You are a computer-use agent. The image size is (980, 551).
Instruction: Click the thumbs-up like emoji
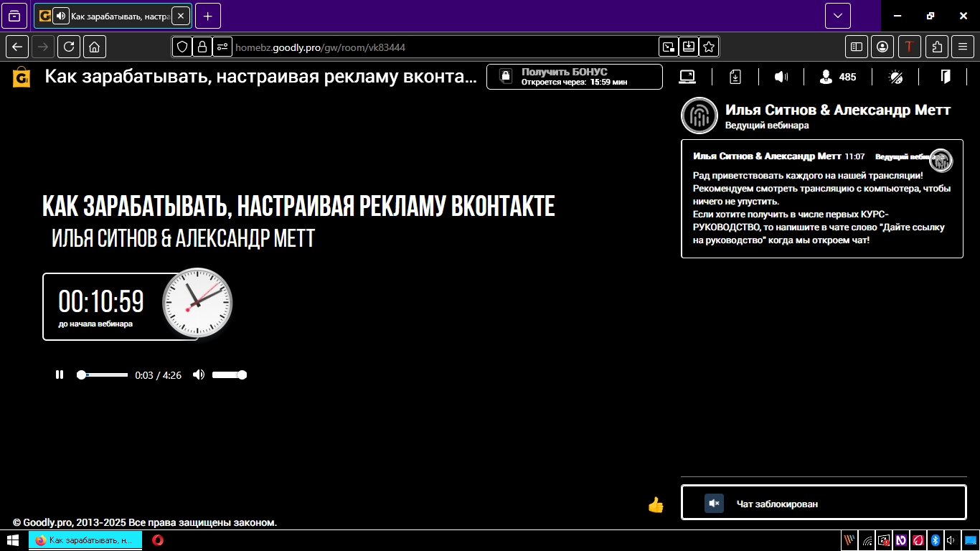(656, 505)
